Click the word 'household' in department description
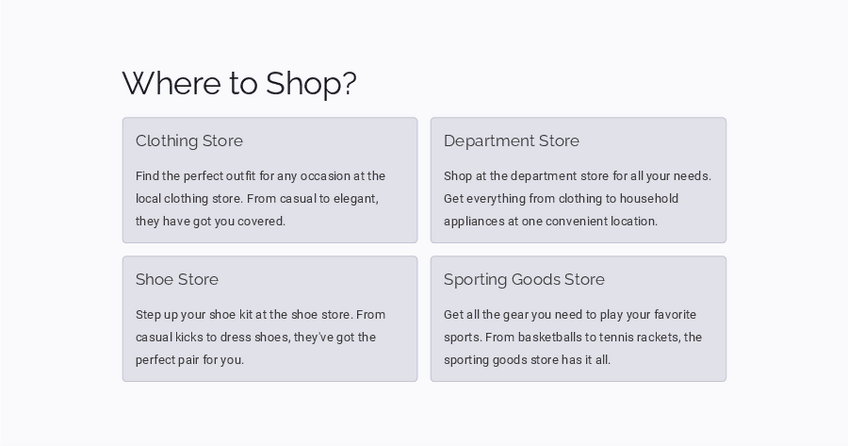 pyautogui.click(x=649, y=199)
